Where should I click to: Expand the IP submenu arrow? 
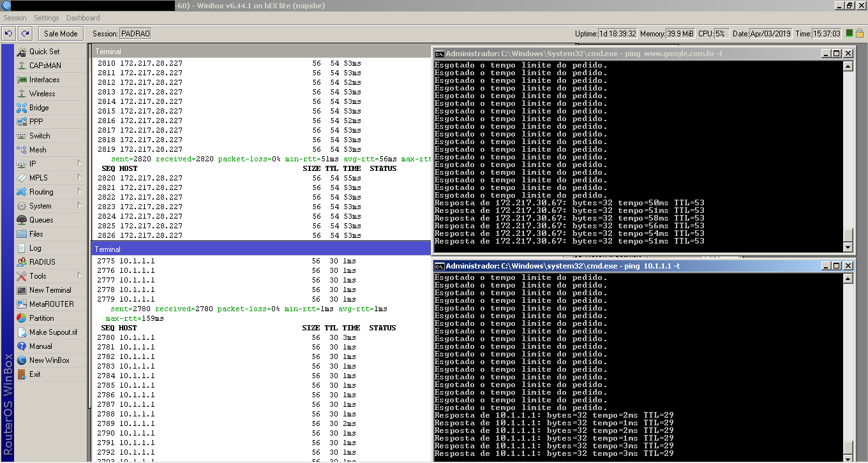pyautogui.click(x=79, y=164)
